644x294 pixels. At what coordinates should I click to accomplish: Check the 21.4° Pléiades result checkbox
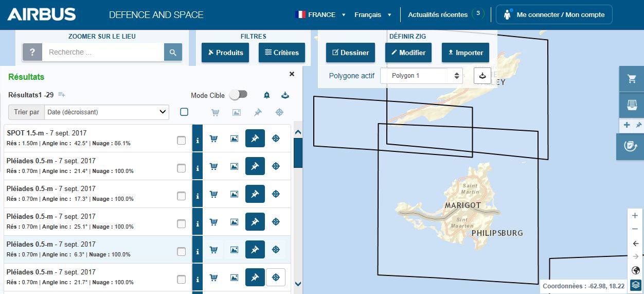182,168
